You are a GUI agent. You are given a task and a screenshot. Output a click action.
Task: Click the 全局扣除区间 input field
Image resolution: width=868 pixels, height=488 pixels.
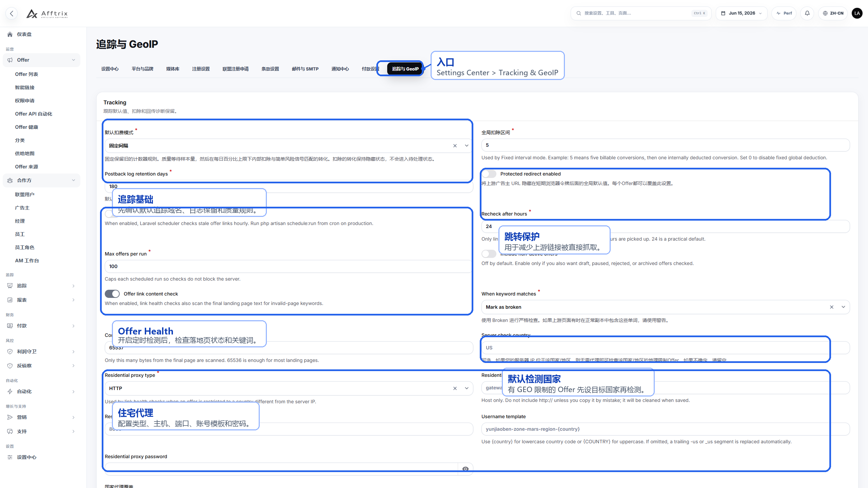[665, 145]
